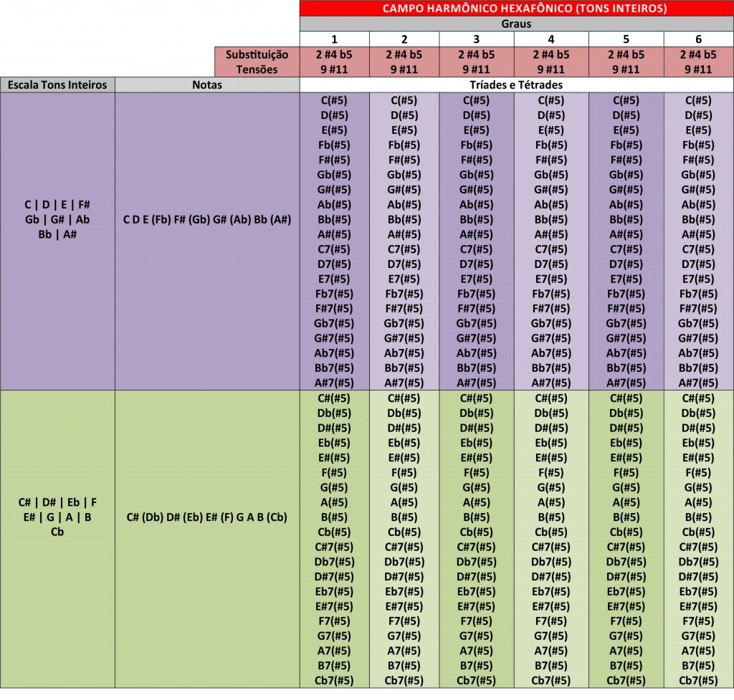
Task: Click the notes cell C# (Db) D# (Eb) E# (F)
Action: tap(207, 517)
